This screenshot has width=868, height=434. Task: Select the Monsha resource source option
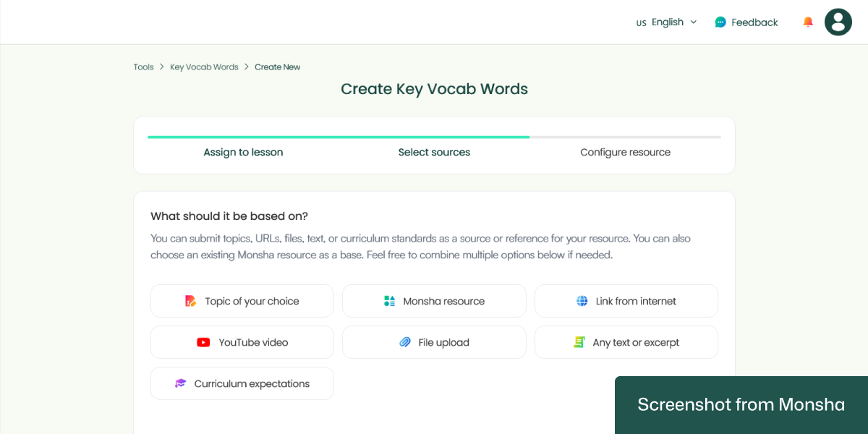pos(434,301)
